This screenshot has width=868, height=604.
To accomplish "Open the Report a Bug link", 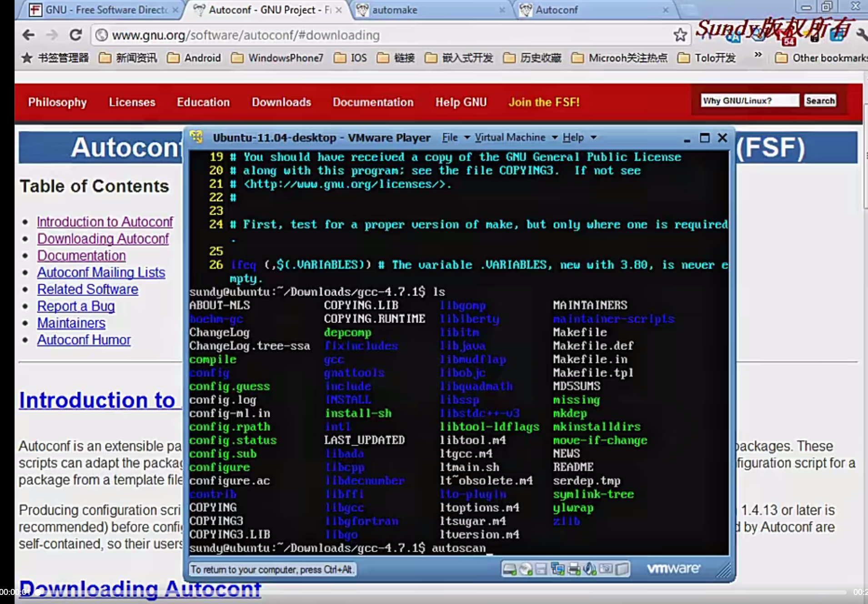I will coord(76,306).
